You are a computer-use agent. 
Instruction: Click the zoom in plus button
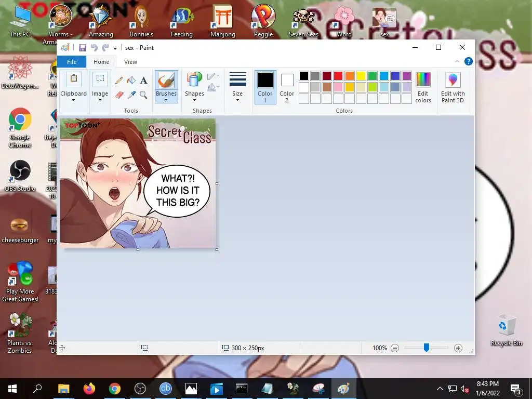tap(458, 348)
